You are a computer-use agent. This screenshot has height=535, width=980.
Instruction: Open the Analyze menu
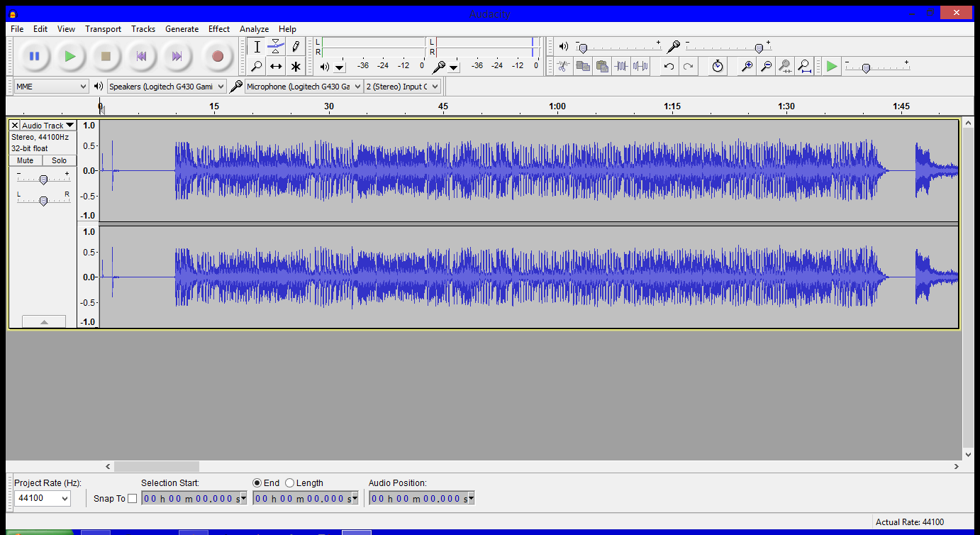(254, 29)
